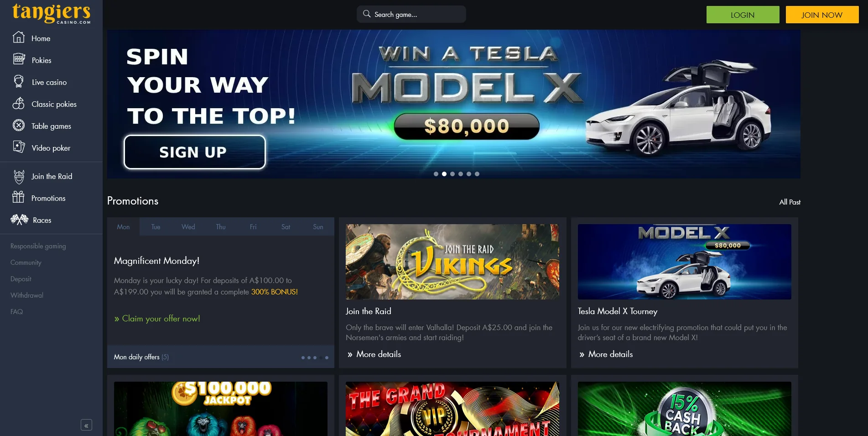
Task: Select the last banner carousel dot
Action: point(477,174)
